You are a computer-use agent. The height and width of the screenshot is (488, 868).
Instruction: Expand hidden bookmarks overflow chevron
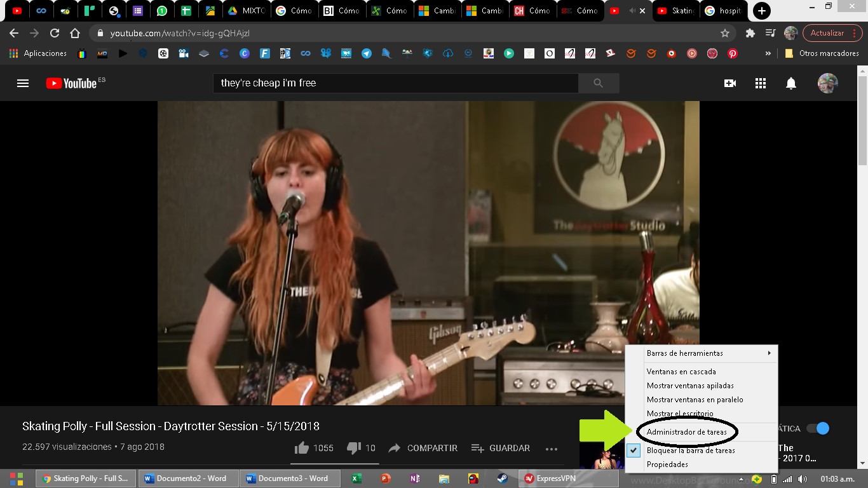pos(768,54)
